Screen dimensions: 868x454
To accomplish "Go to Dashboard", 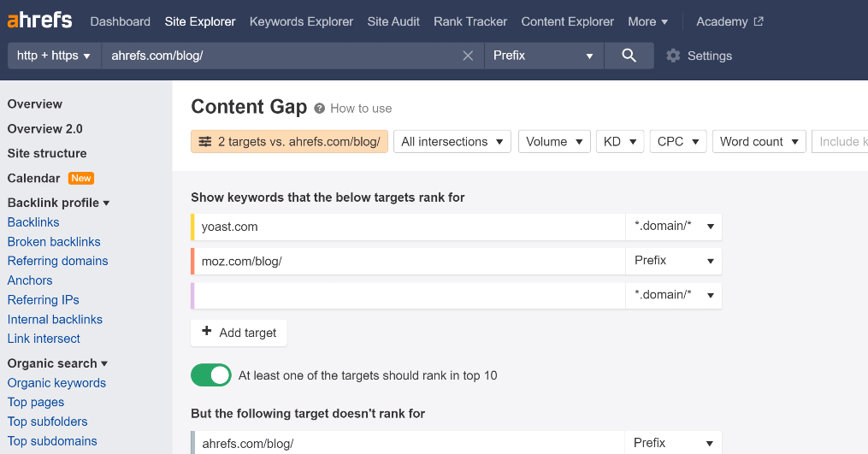I will [120, 21].
